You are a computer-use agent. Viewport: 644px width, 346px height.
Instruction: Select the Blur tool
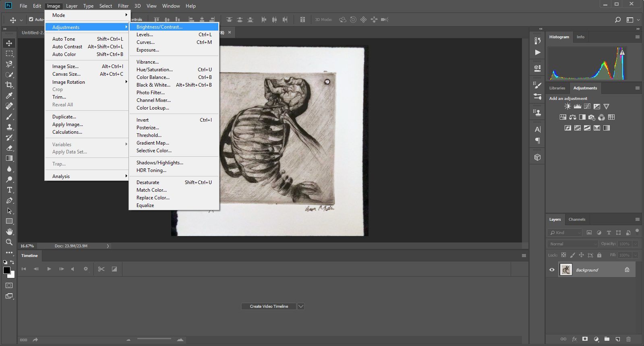[x=9, y=169]
